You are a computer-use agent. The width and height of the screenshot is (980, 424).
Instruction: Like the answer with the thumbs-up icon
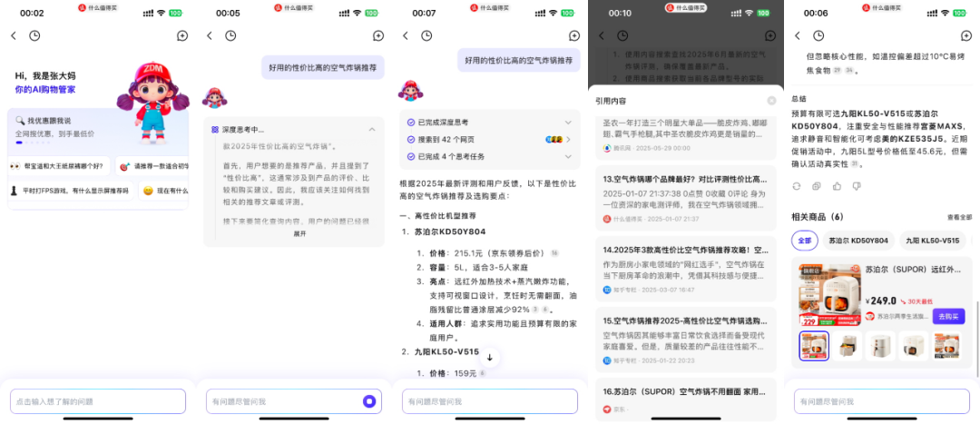(837, 186)
